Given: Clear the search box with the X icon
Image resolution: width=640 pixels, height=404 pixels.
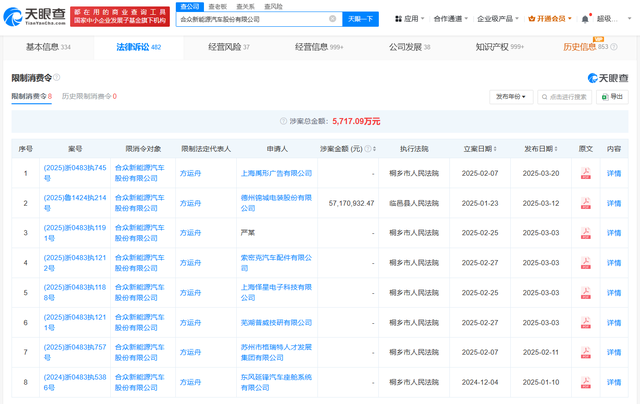Looking at the screenshot, I should (x=333, y=19).
